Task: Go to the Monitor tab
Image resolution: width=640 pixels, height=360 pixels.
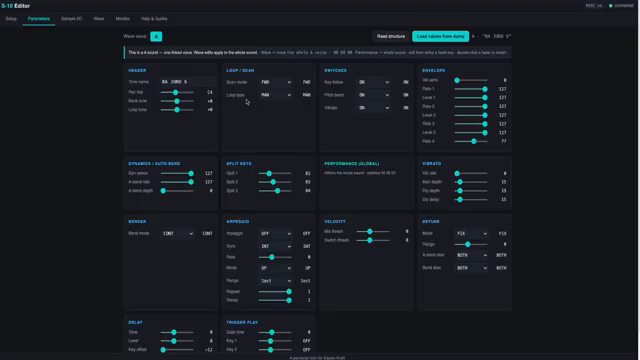Action: pyautogui.click(x=122, y=19)
